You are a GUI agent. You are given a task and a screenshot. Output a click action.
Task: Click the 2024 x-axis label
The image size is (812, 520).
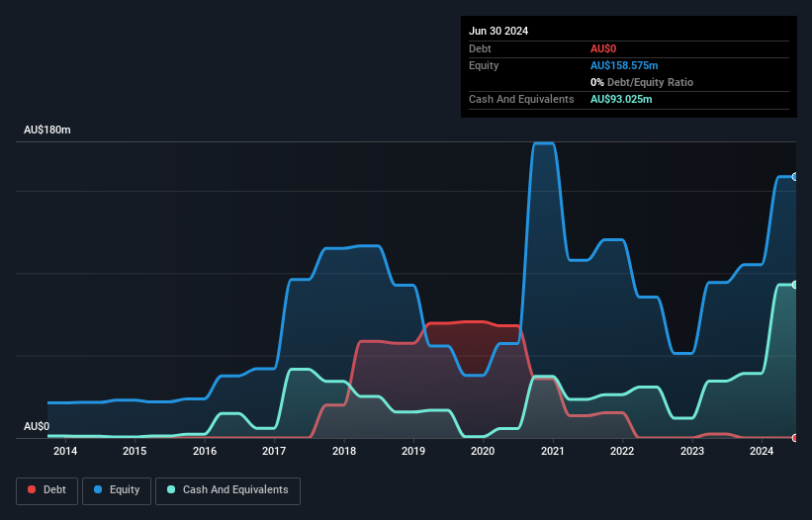point(762,451)
